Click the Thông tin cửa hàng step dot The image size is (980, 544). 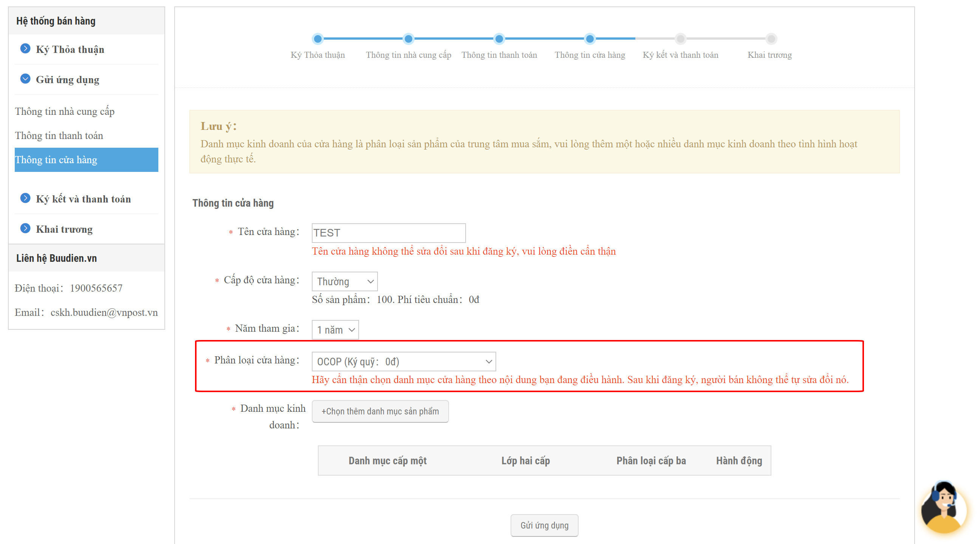[x=590, y=39]
